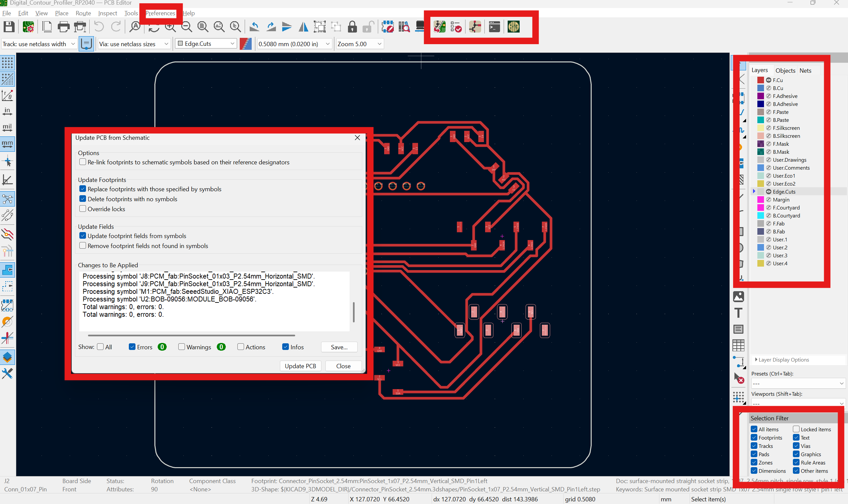Viewport: 848px width, 504px height.
Task: Toggle visibility of B.Cu layer
Action: 769,88
